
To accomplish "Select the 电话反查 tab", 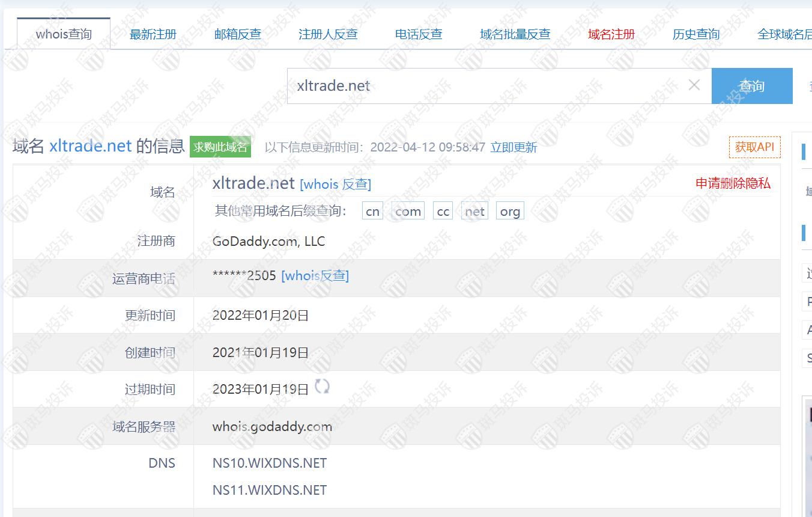I will [419, 34].
